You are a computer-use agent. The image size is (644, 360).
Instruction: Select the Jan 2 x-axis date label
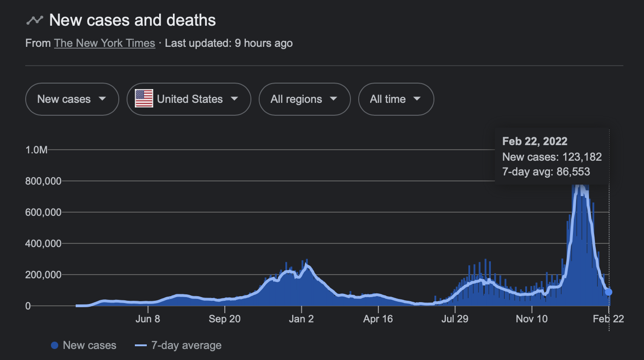[301, 319]
